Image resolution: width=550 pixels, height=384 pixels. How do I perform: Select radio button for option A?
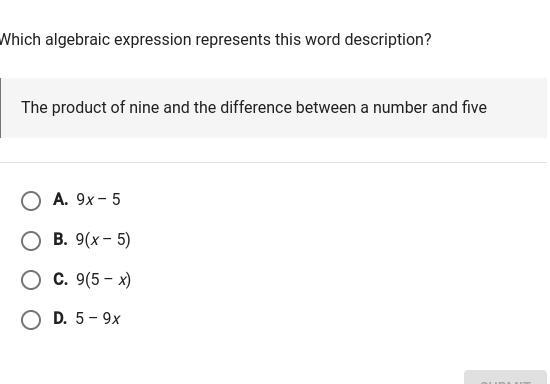pos(31,201)
